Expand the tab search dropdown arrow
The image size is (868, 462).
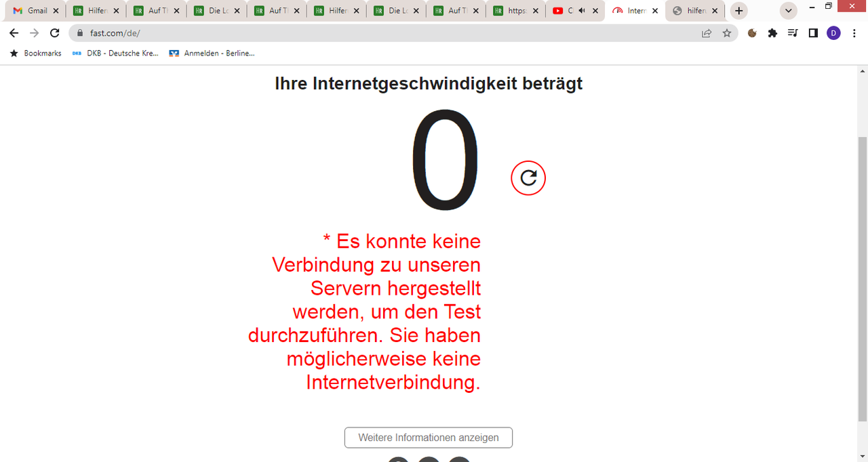[x=789, y=11]
